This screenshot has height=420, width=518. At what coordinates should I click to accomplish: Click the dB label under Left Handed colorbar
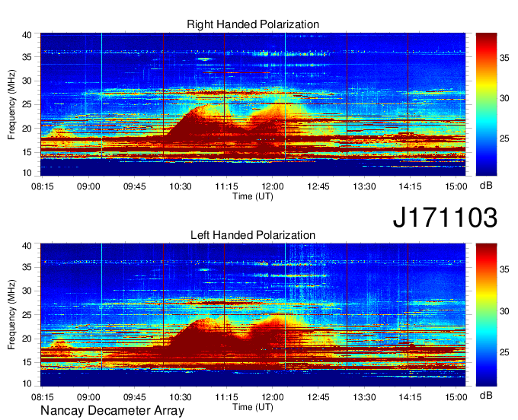pyautogui.click(x=486, y=395)
